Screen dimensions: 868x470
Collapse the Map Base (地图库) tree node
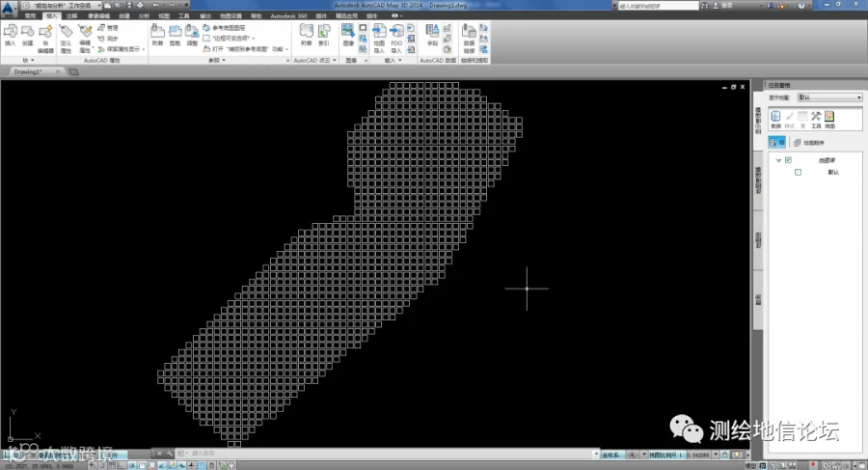[778, 160]
